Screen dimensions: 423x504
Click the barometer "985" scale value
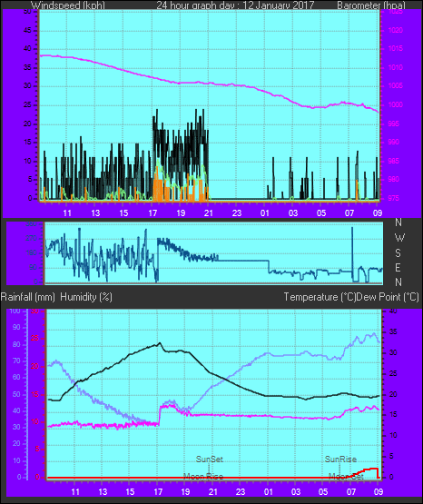tap(394, 161)
